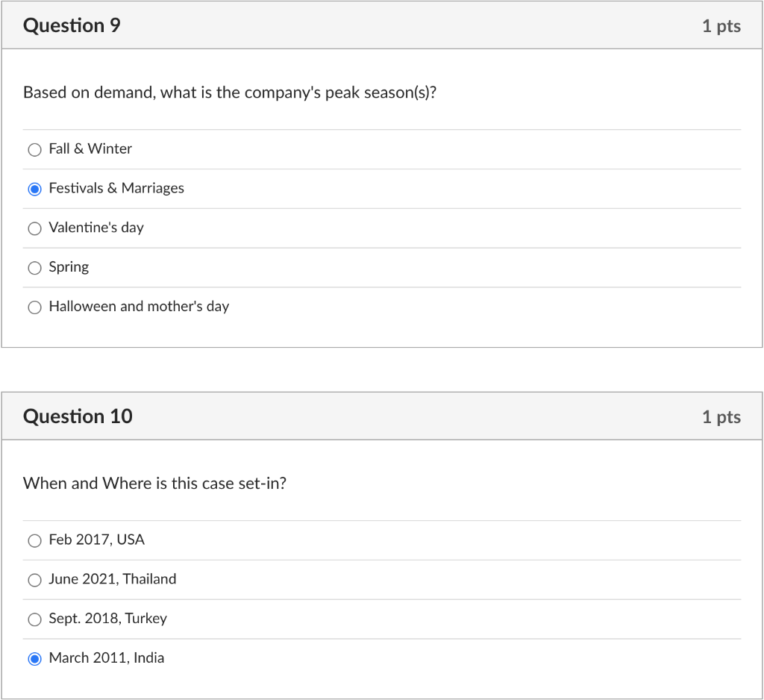Click the 1 pts label for Question 9
The height and width of the screenshot is (700, 764).
(x=721, y=25)
